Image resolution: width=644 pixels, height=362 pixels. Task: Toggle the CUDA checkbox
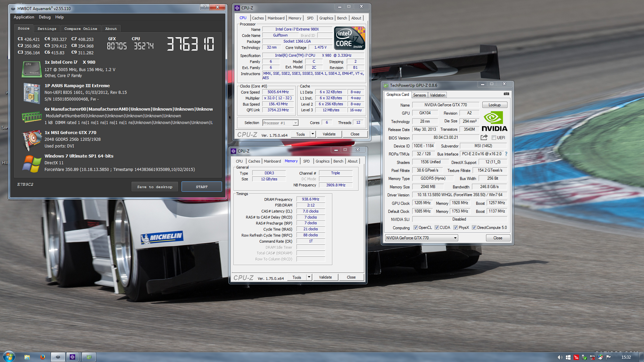[x=437, y=228]
